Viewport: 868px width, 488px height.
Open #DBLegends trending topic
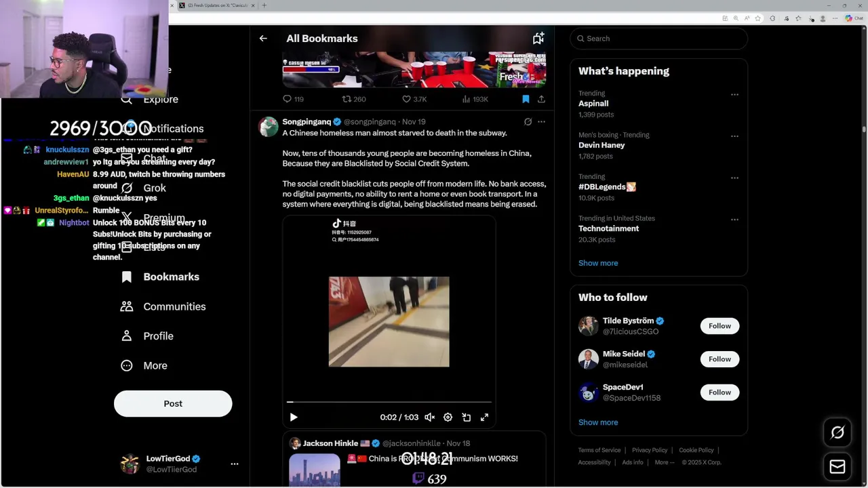(x=607, y=187)
